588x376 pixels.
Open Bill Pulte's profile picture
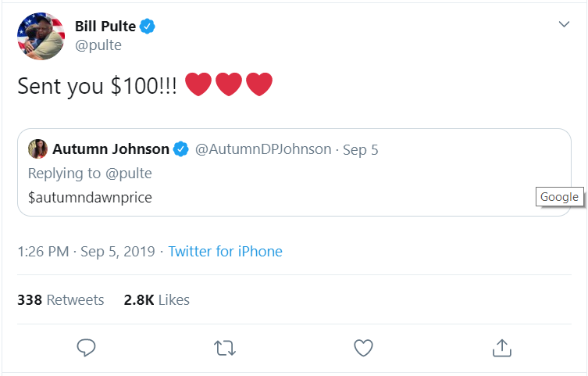[41, 36]
